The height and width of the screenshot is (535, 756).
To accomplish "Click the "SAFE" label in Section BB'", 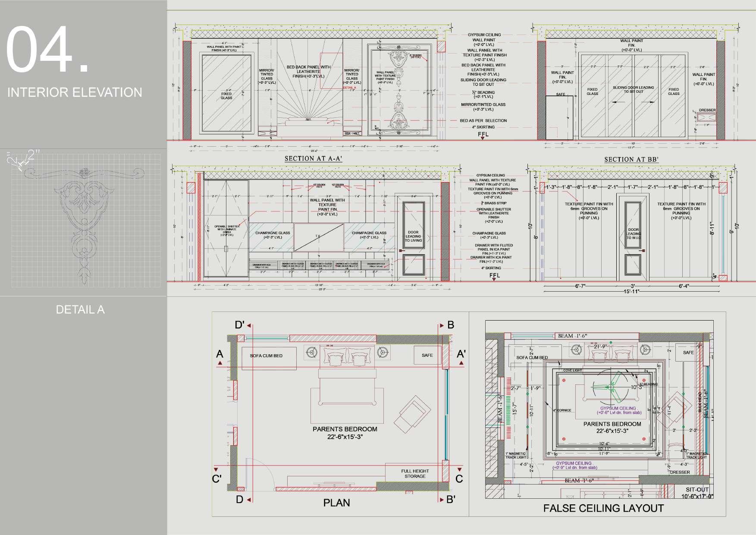I will click(x=561, y=94).
